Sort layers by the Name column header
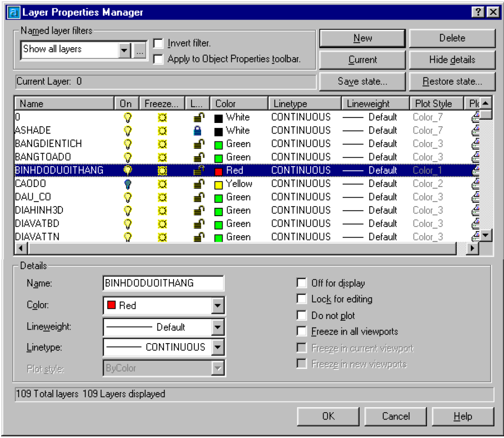Image resolution: width=504 pixels, height=438 pixels. coord(65,103)
